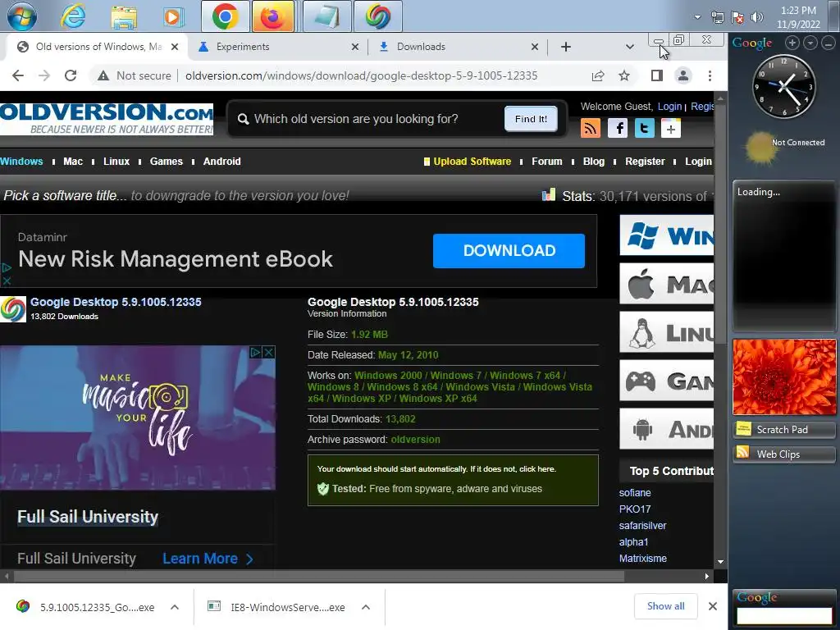Screen dimensions: 840x630
Task: Open a new Chrome tab
Action: [566, 47]
